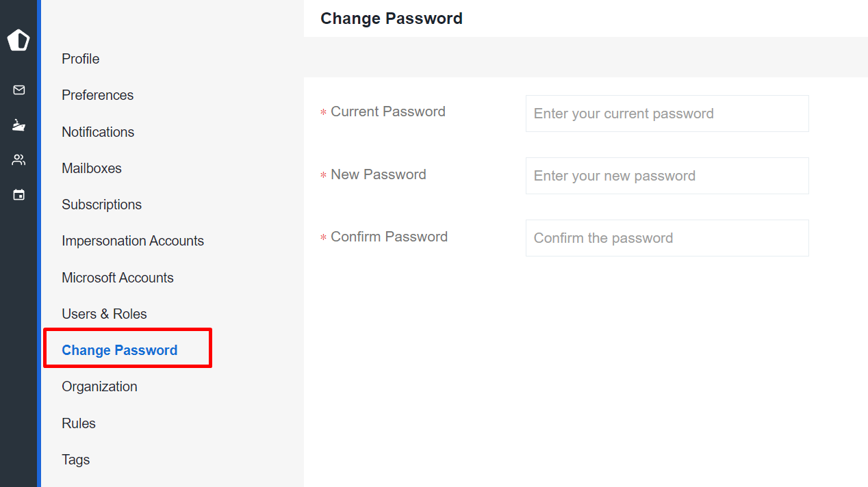Go to Rules settings
Viewport: 868px width, 487px height.
pos(79,423)
